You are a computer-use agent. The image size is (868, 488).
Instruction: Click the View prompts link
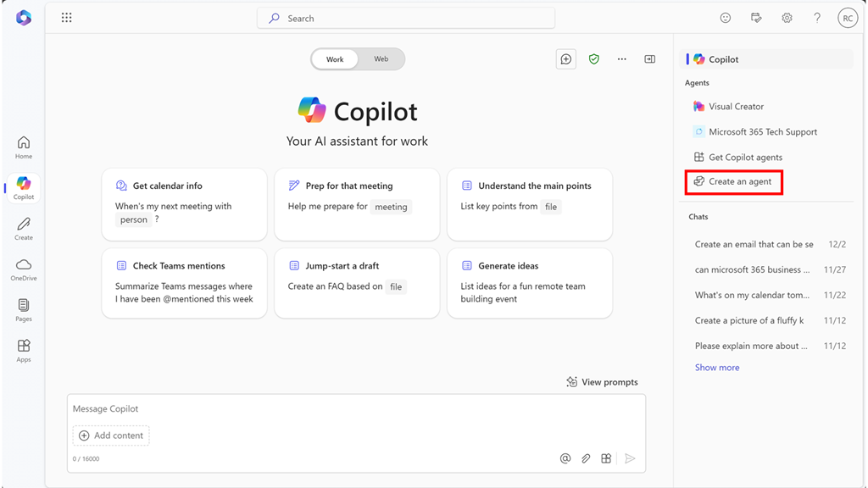coord(602,382)
